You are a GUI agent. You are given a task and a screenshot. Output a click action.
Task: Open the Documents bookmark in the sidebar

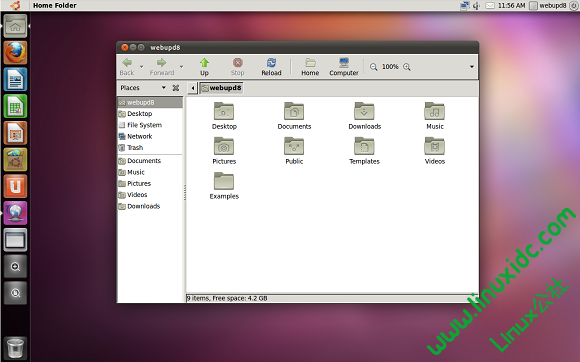[x=150, y=161]
